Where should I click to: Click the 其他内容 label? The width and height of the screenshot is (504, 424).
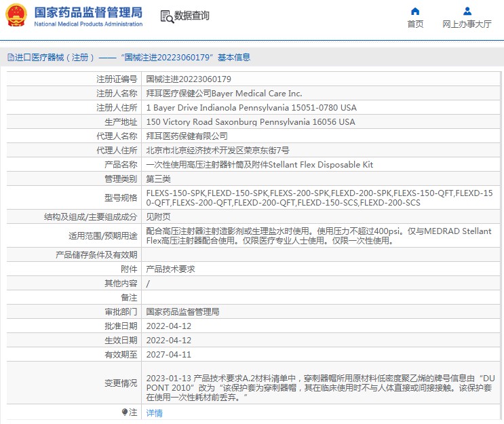[x=121, y=283]
